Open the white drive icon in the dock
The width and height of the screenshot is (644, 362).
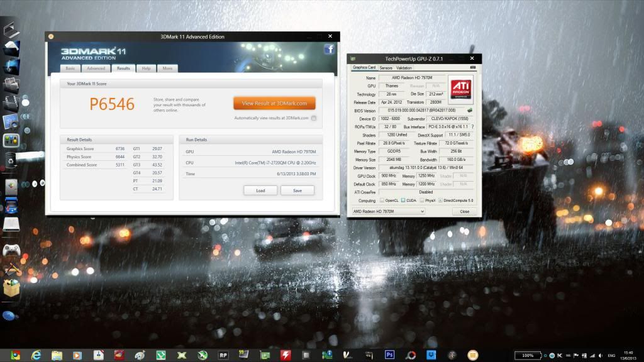coord(11,224)
